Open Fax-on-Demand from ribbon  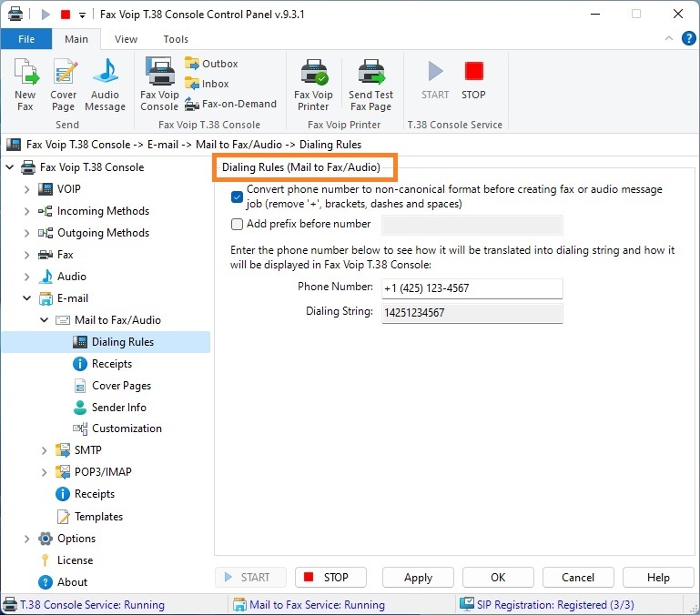[x=230, y=104]
